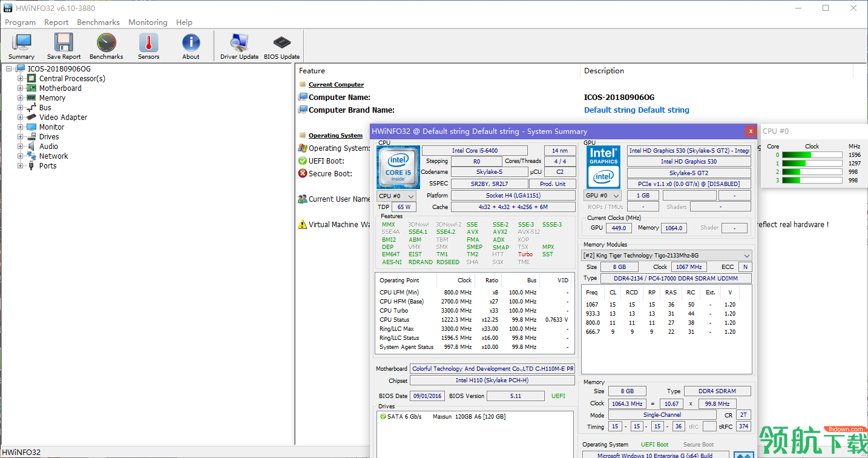
Task: Click the Bus tree icon
Action: click(x=31, y=107)
